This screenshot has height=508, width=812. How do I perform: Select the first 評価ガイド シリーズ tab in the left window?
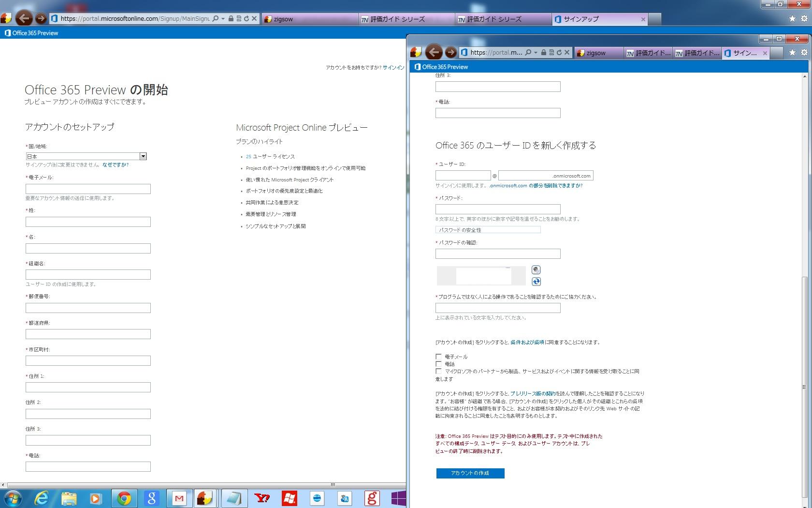pyautogui.click(x=406, y=19)
